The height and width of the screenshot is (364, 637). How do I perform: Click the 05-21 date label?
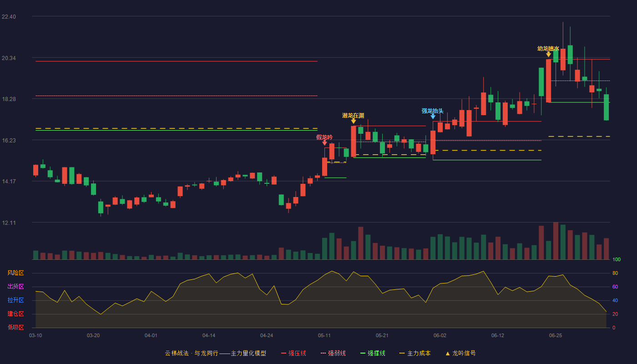(382, 335)
